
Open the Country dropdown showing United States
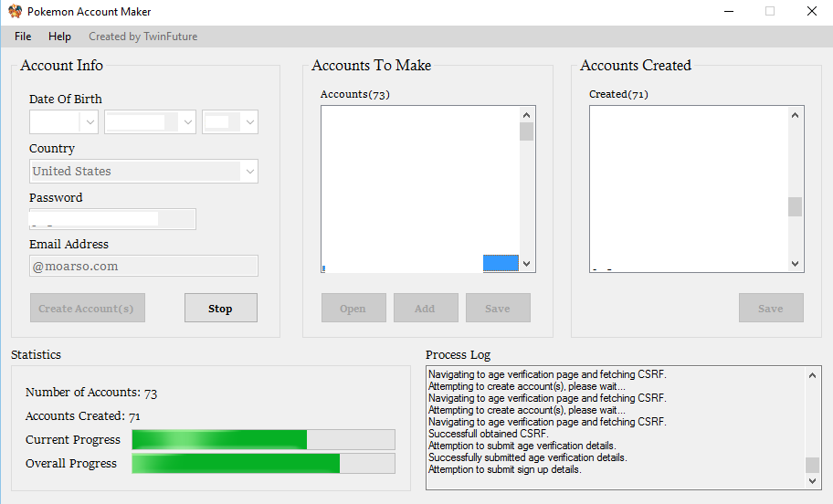[x=143, y=172]
